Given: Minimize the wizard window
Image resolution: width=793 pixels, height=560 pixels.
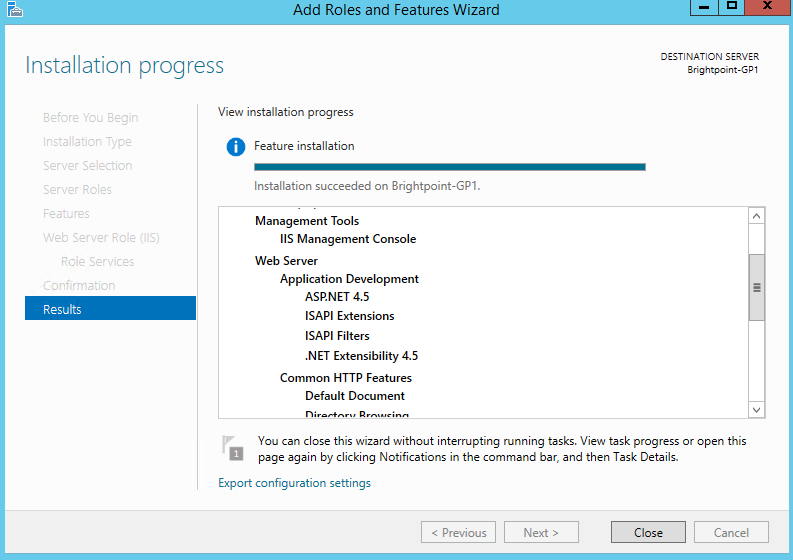Looking at the screenshot, I should pyautogui.click(x=703, y=7).
